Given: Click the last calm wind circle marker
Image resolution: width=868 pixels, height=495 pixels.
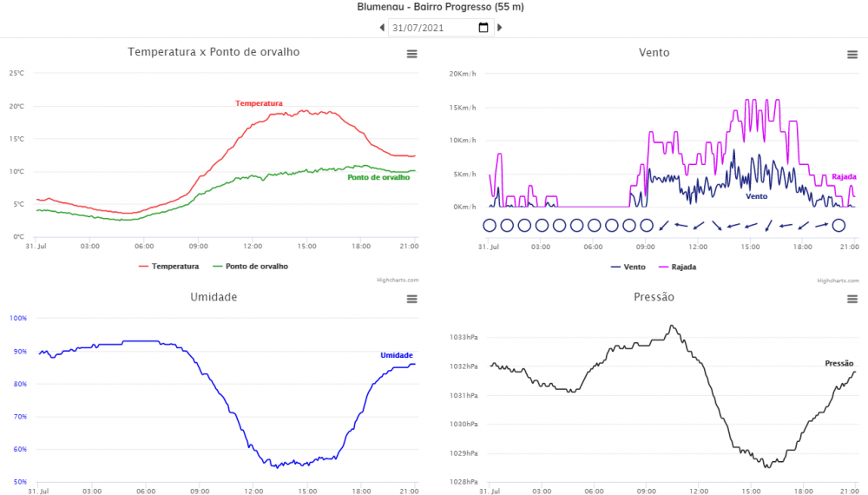Looking at the screenshot, I should coord(838,226).
